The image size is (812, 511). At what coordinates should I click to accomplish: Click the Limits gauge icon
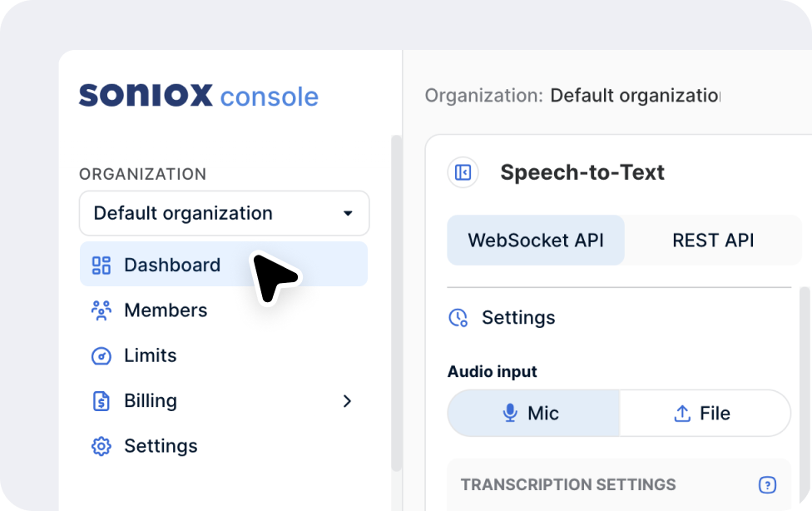pos(101,356)
